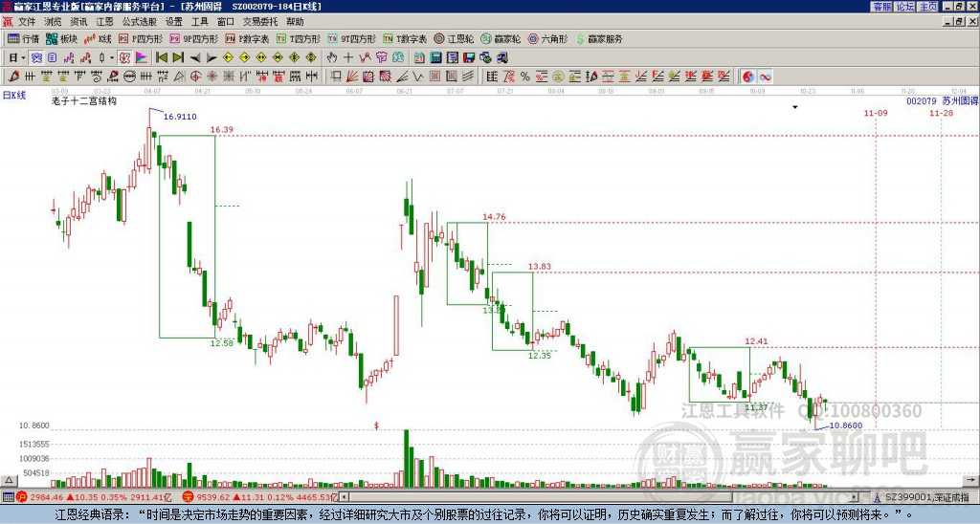Open the 行情 quotes view
Viewport: 980px width, 524px height.
24,39
